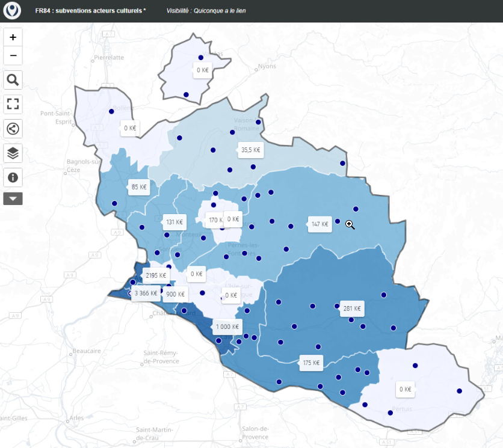This screenshot has height=448, width=503.
Task: Open the share map icon
Action: pos(13,128)
